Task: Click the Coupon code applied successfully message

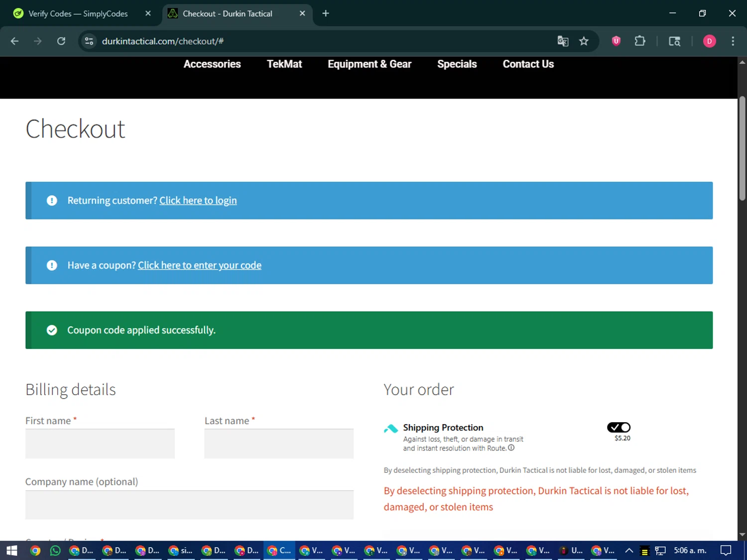Action: click(141, 330)
